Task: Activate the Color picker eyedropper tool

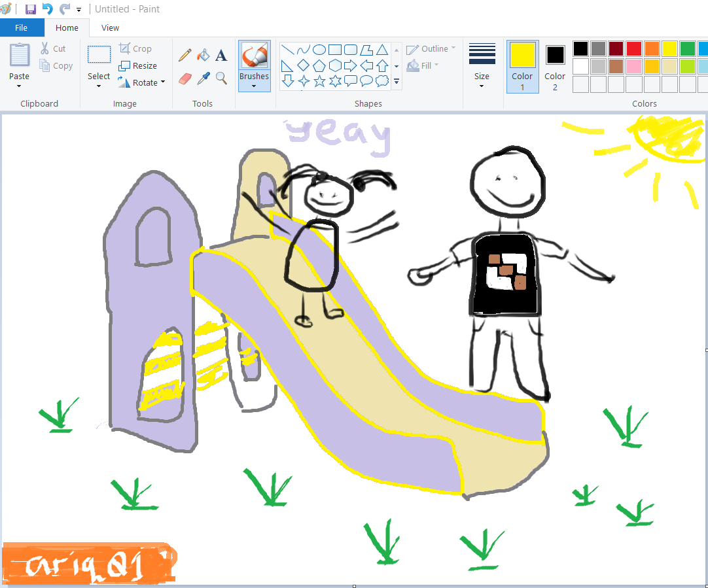Action: pos(204,78)
